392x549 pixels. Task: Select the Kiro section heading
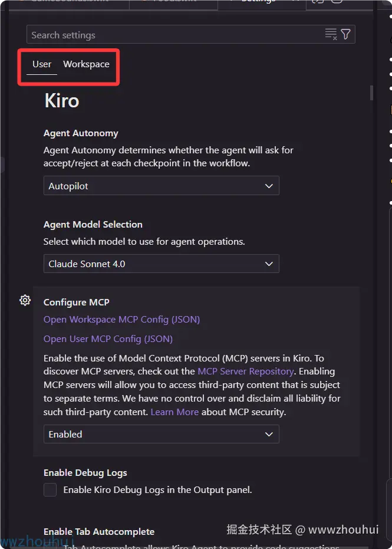click(62, 101)
